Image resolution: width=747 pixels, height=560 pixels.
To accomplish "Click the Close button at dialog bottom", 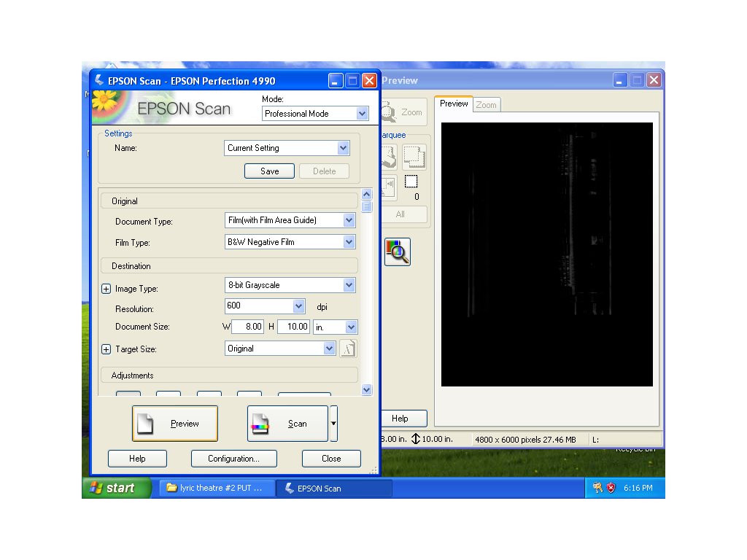I will coord(331,459).
